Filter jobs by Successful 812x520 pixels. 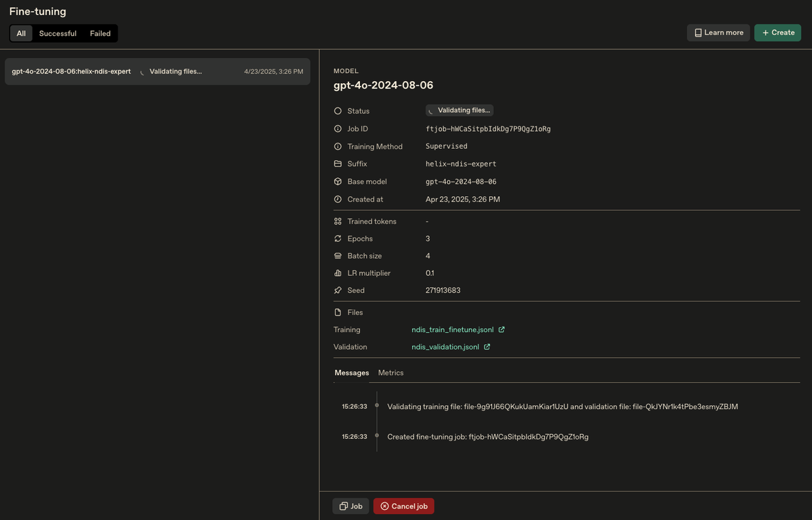coord(58,33)
